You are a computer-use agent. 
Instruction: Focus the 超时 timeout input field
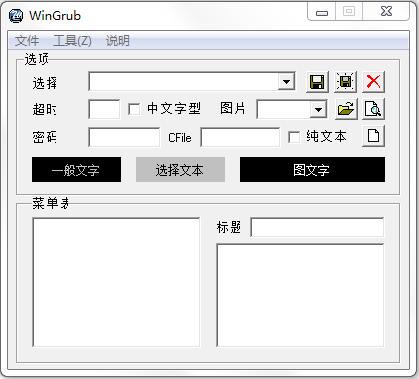[104, 109]
